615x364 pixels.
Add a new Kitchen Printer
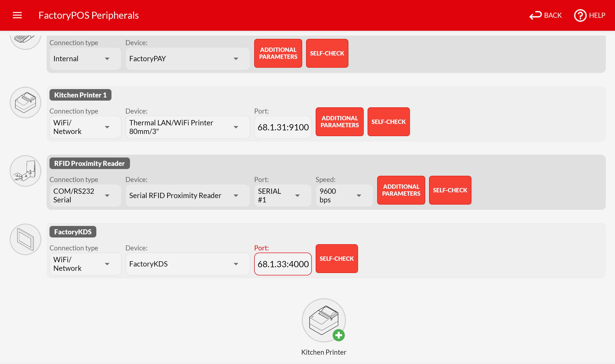(x=324, y=320)
